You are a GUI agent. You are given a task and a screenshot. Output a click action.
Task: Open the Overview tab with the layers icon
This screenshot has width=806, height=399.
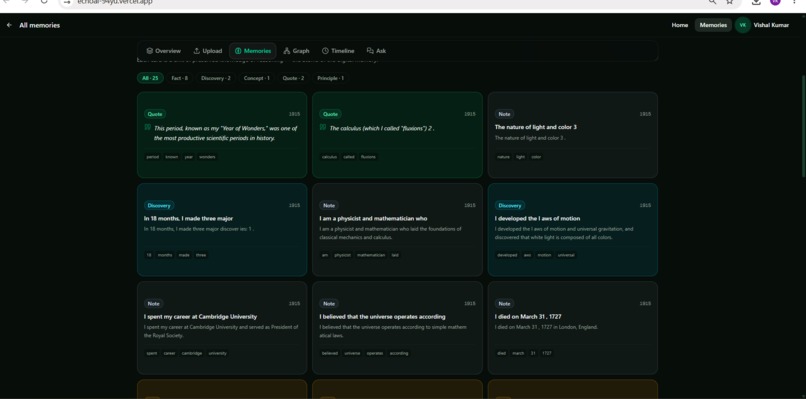[163, 51]
